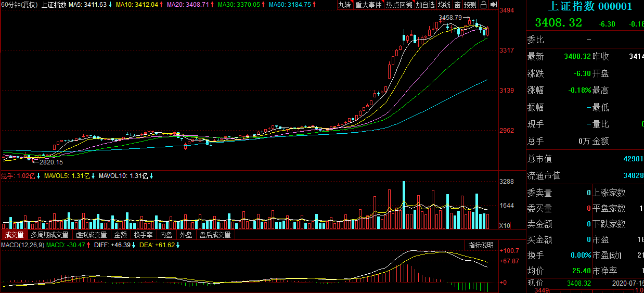Click the 涨幅 -0.18% value
The image size is (644, 293).
(579, 90)
